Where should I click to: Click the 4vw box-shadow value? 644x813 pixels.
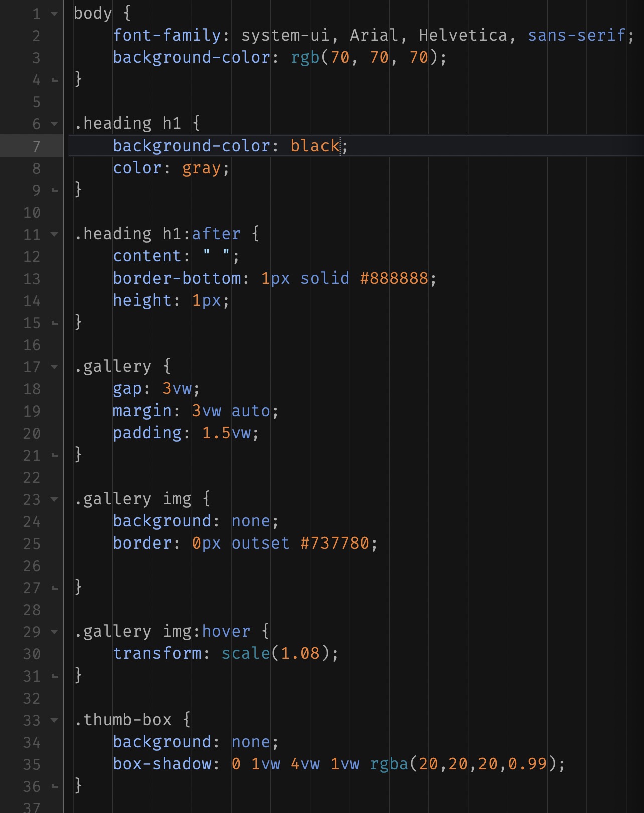pos(305,764)
